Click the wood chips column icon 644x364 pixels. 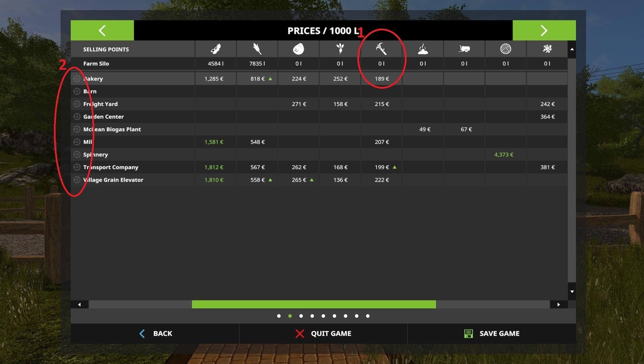coord(547,49)
